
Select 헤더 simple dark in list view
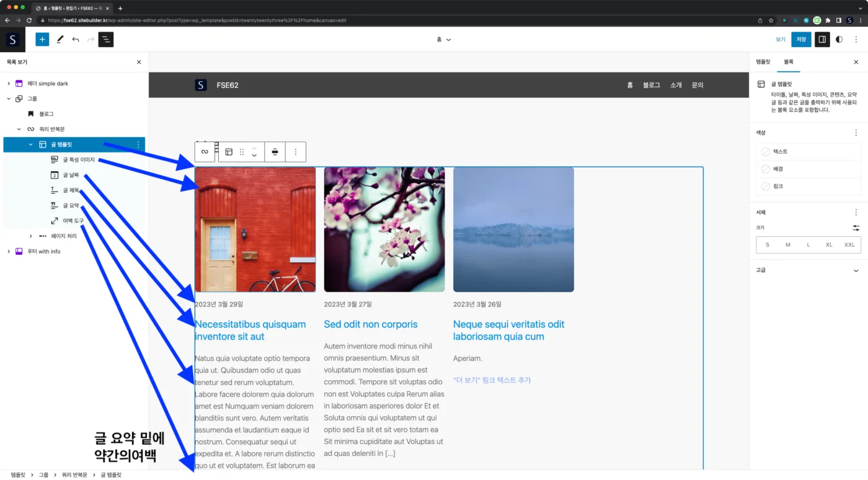click(x=48, y=83)
